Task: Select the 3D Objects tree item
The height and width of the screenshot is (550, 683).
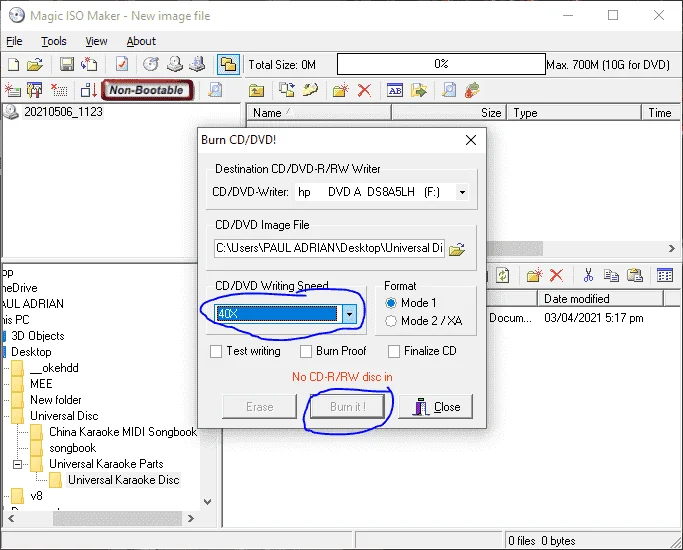Action: click(x=37, y=336)
